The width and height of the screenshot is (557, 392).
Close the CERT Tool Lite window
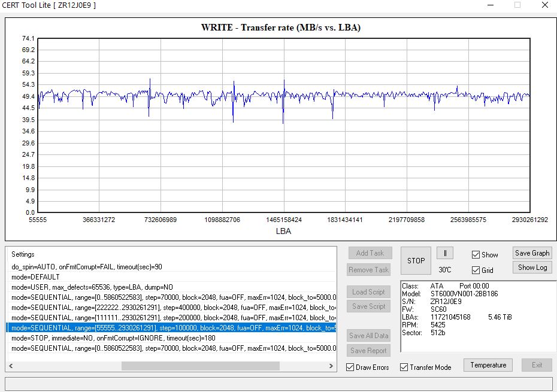(x=544, y=5)
